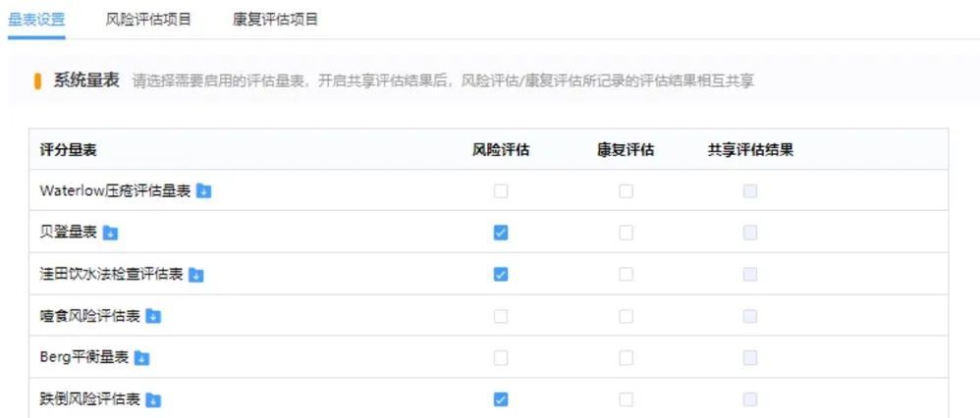Click download icon beside 洼田饮水法检查评估表
Screen dimensions: 980x418
[x=195, y=275]
